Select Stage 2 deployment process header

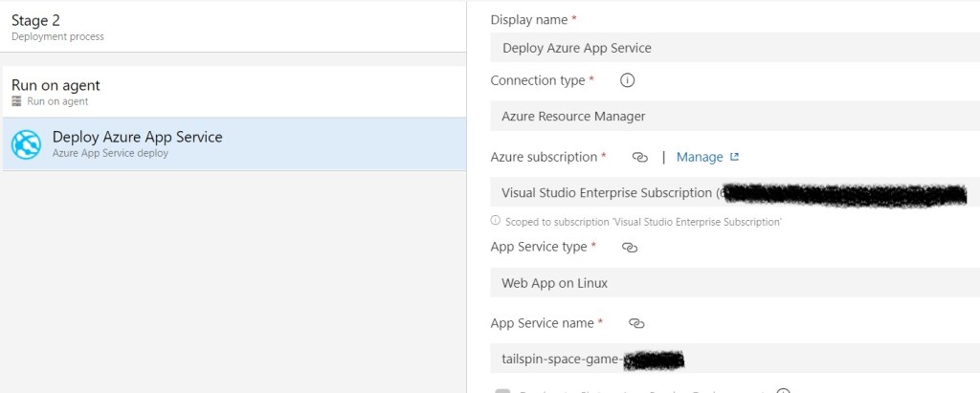(234, 26)
